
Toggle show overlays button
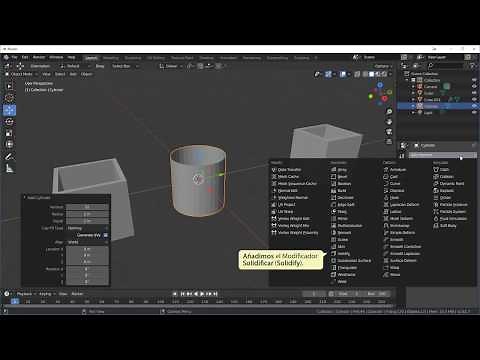point(343,74)
